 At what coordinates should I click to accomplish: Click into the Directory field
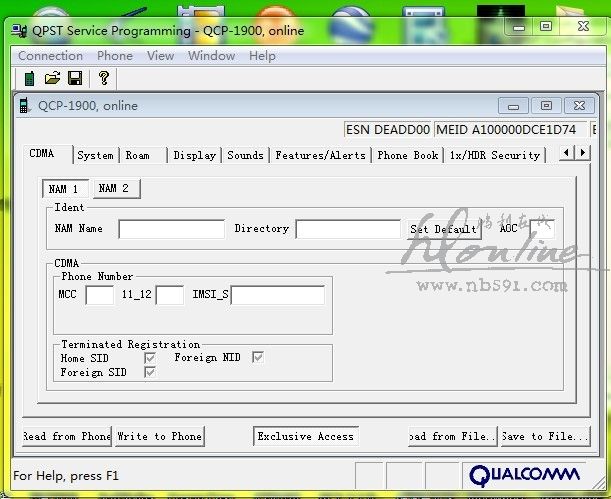[348, 229]
